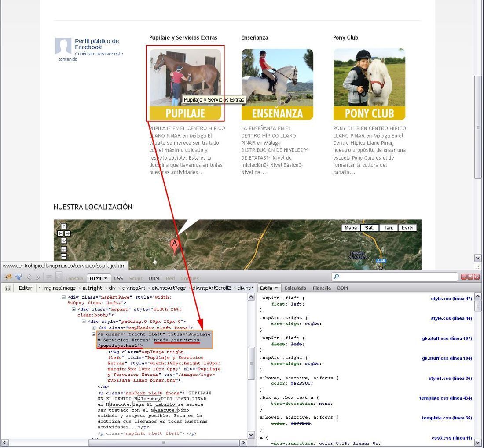Zoom out on the map
Viewport: 484px width, 448px height.
(64, 256)
